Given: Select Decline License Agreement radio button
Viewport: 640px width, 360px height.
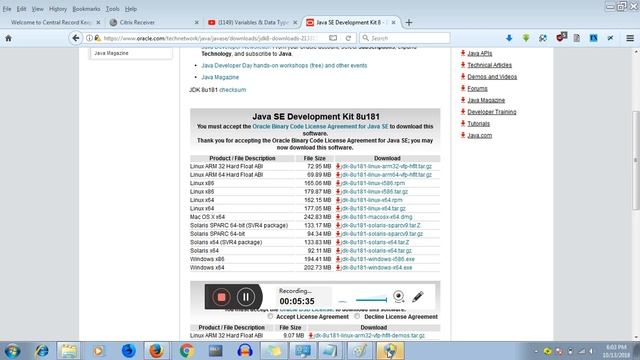Looking at the screenshot, I should pos(357,316).
